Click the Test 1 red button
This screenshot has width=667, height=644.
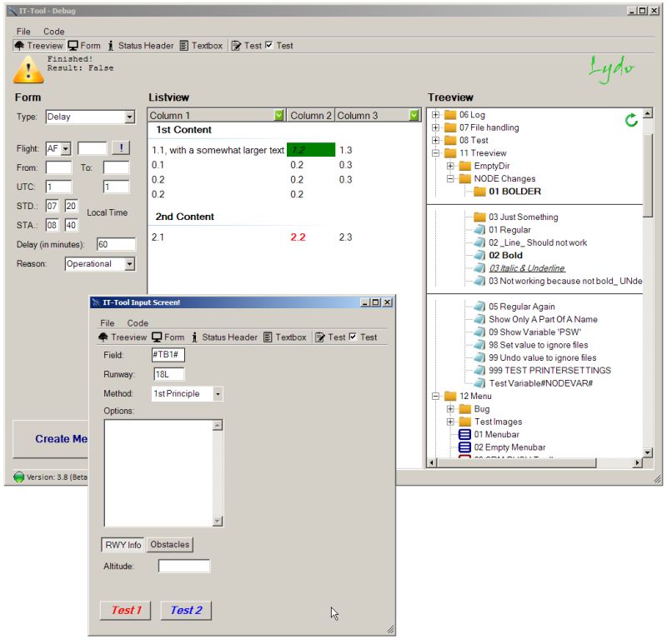pos(126,611)
